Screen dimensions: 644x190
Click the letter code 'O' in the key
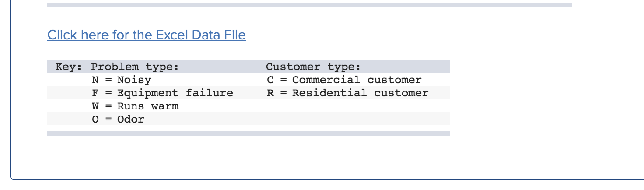pyautogui.click(x=95, y=120)
